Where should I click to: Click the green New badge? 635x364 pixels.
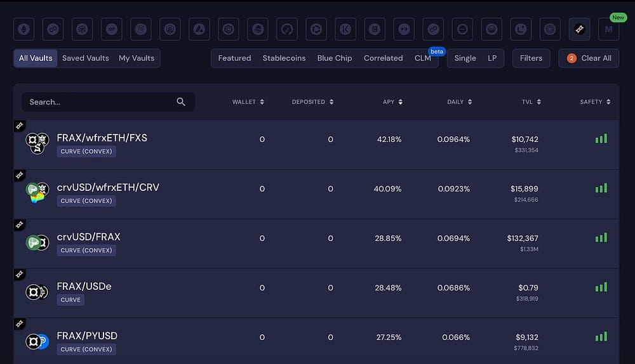pyautogui.click(x=618, y=17)
